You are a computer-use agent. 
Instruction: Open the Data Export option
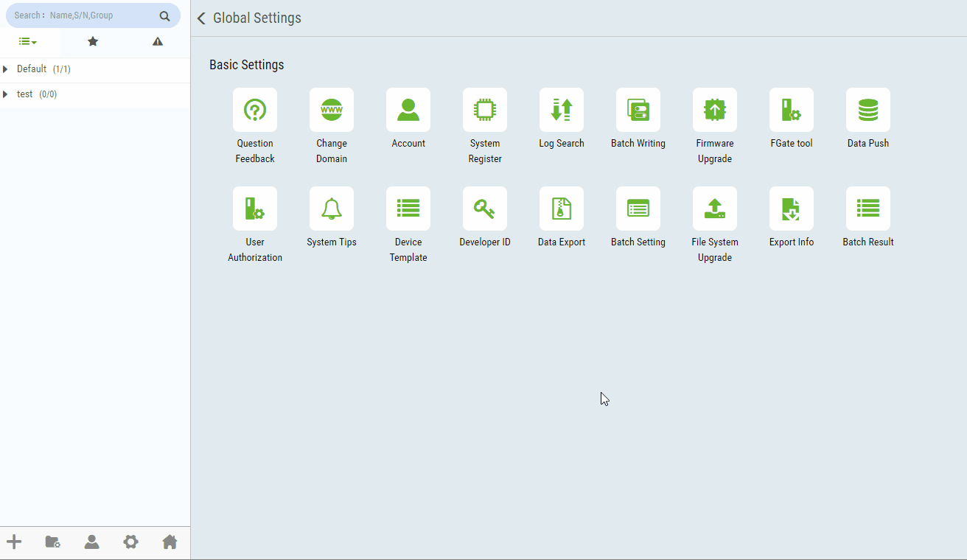[x=562, y=209]
